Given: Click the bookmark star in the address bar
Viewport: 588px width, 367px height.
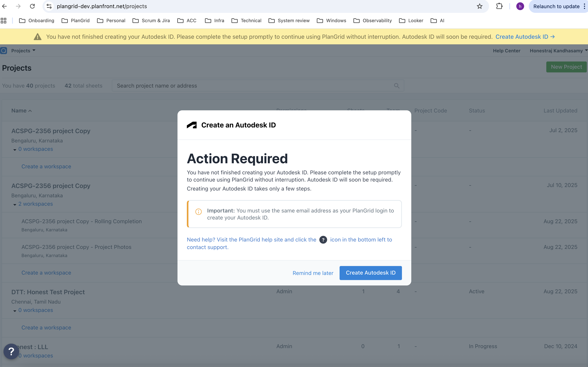Looking at the screenshot, I should pyautogui.click(x=479, y=6).
